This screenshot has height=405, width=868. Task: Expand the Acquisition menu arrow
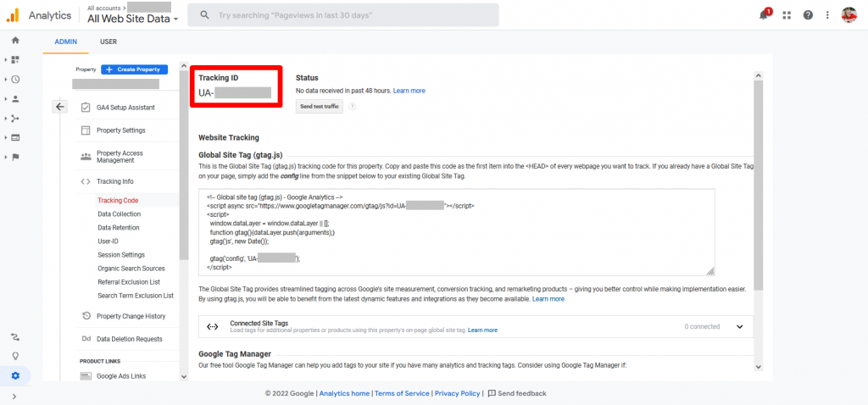(x=6, y=118)
